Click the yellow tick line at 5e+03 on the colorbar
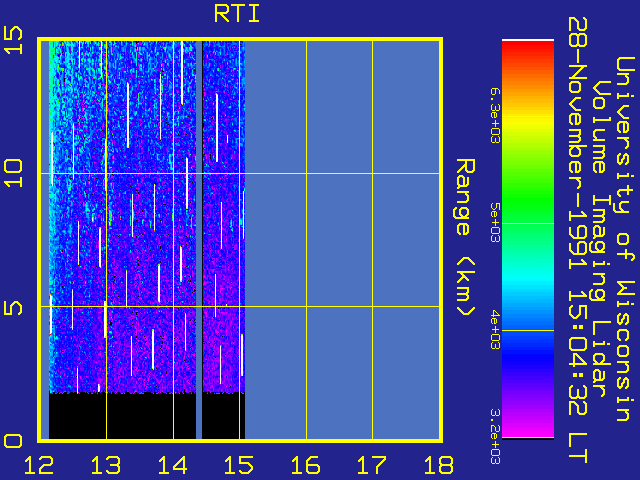This screenshot has height=480, width=640. [x=528, y=223]
